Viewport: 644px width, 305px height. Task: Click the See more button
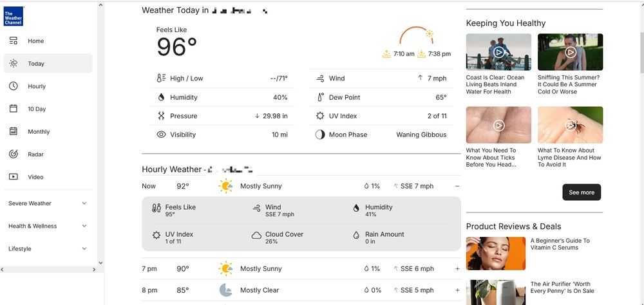(581, 192)
